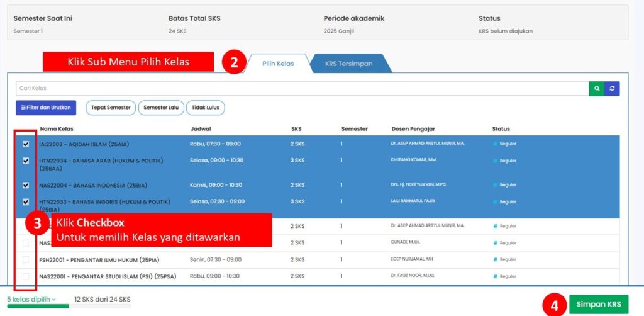Switch to the KRS Tersimpan tab
Image resolution: width=644 pixels, height=316 pixels.
tap(348, 64)
